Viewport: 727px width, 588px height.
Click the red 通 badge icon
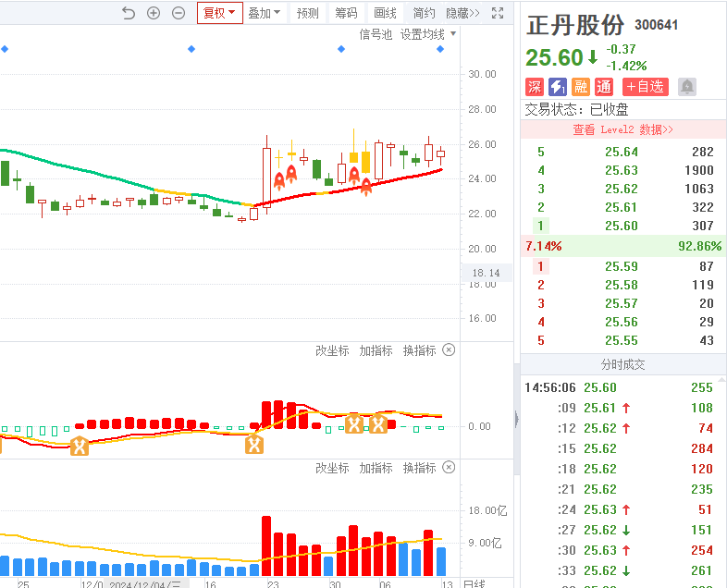(604, 87)
